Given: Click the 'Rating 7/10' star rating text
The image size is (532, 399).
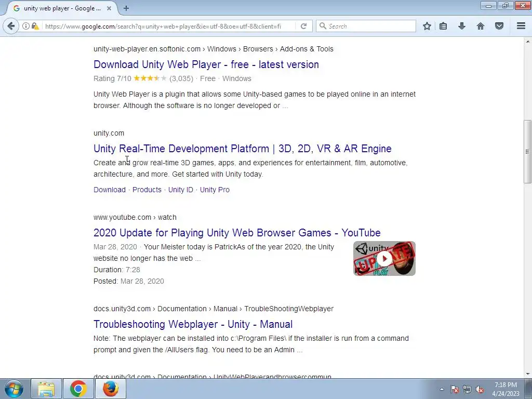Looking at the screenshot, I should click(112, 79).
